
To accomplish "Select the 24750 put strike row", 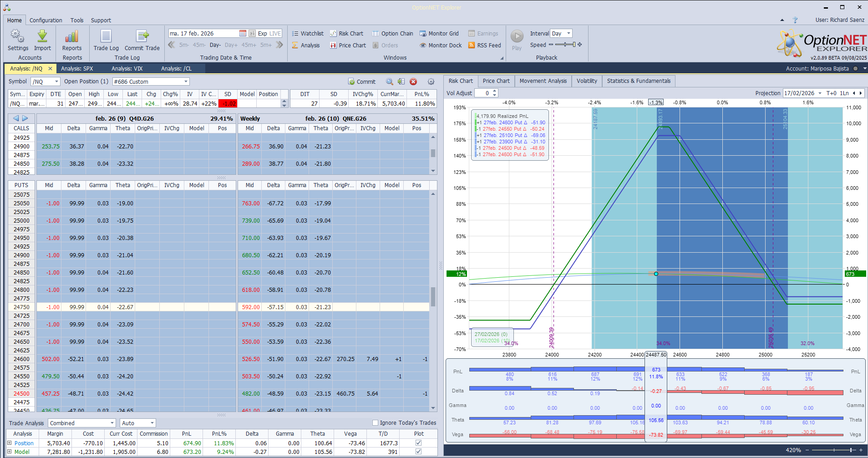I will pyautogui.click(x=219, y=307).
